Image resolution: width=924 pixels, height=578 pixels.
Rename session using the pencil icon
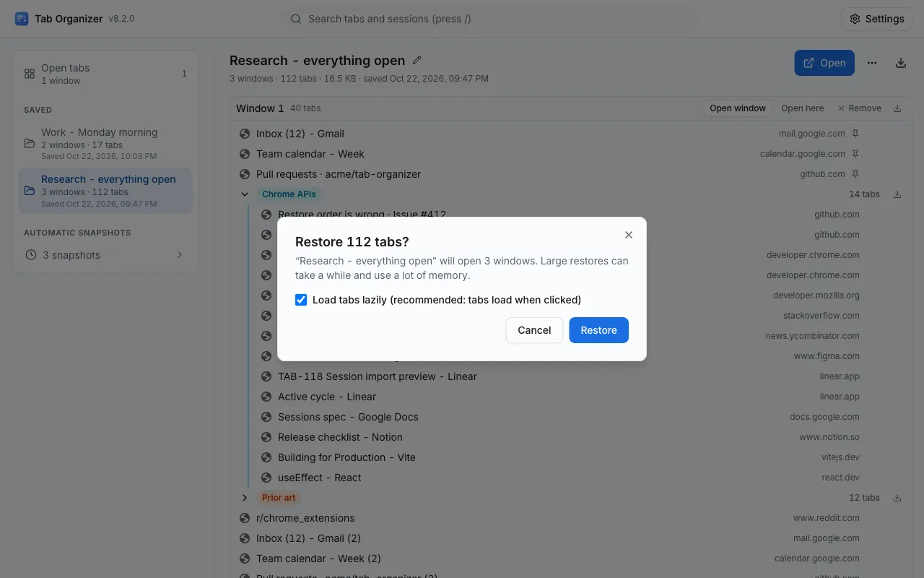(417, 61)
